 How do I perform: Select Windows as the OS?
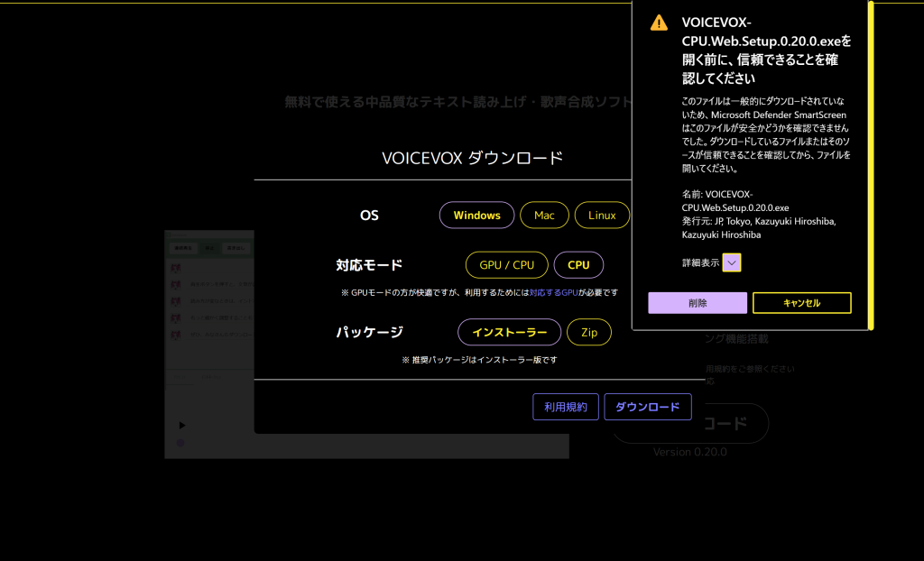476,216
